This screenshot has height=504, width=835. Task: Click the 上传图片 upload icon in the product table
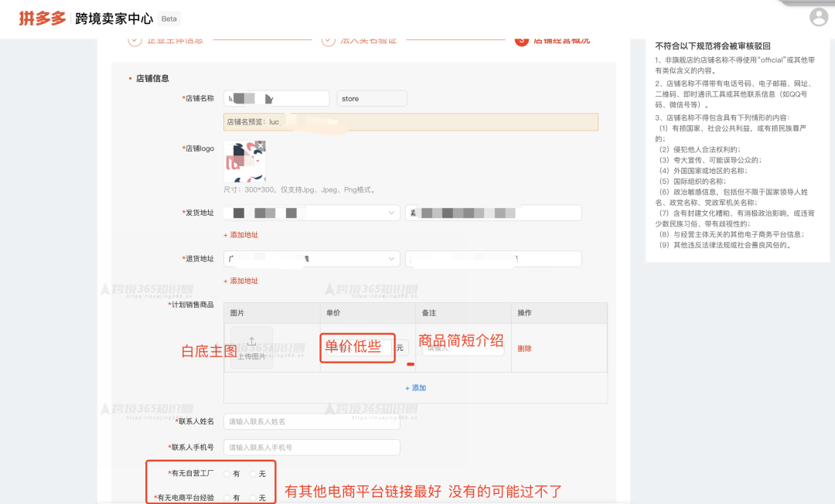(252, 342)
